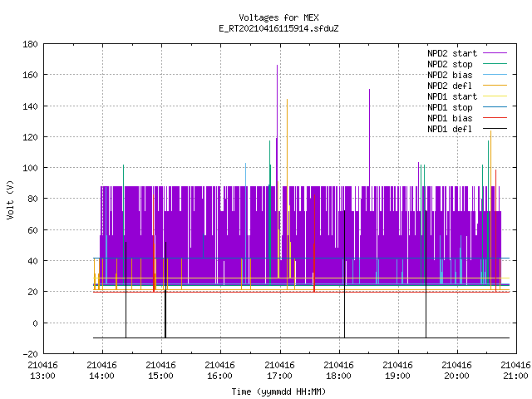Click the dark blue NPD1 stop legend line
The height and width of the screenshot is (399, 532).
coord(495,107)
